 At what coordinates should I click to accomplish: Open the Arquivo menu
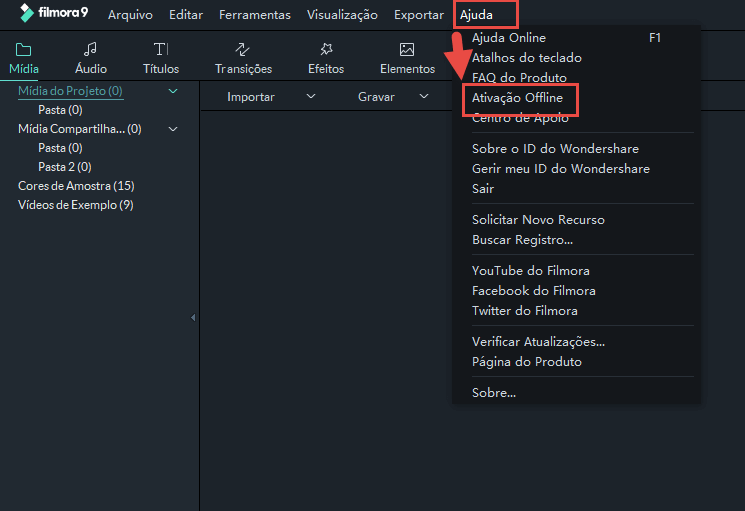(x=130, y=15)
